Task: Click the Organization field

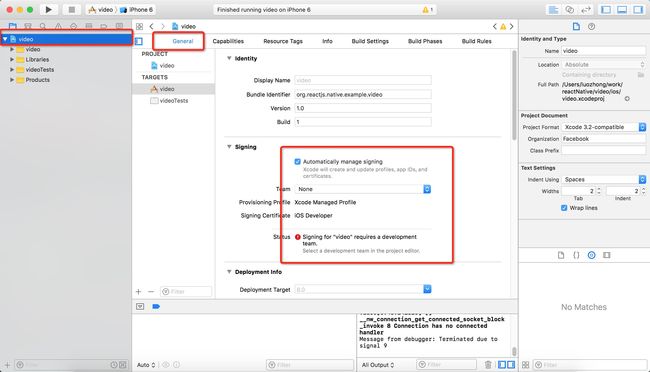Action: coord(604,139)
